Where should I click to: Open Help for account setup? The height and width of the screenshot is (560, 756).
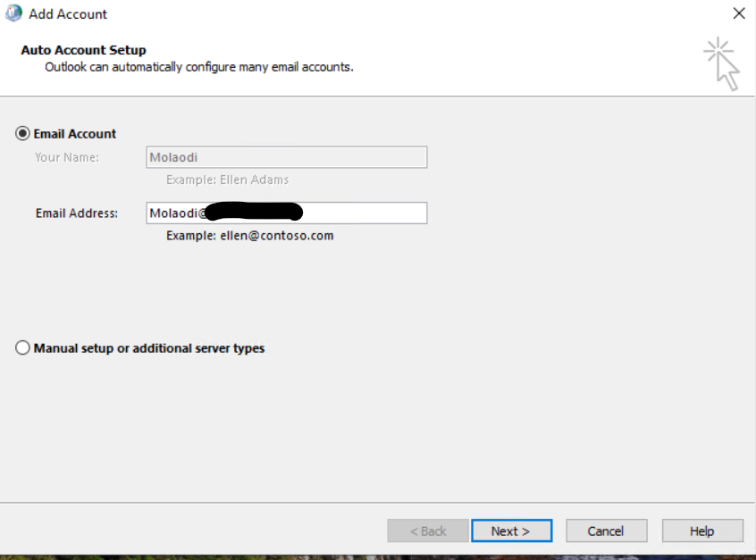coord(702,531)
